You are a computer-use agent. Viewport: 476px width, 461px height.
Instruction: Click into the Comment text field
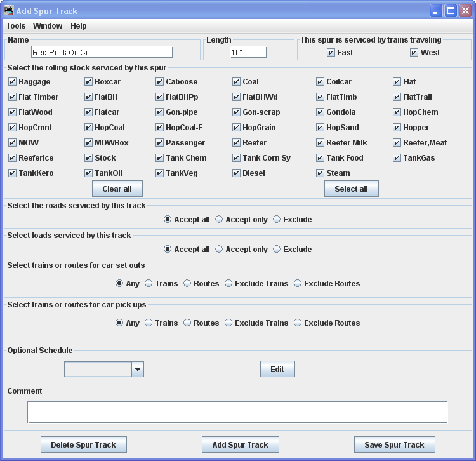(237, 412)
